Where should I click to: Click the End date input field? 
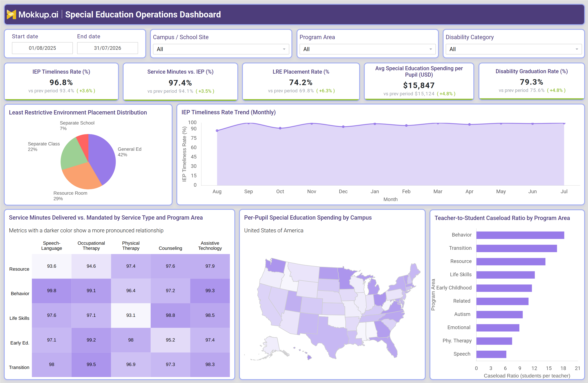tap(107, 48)
